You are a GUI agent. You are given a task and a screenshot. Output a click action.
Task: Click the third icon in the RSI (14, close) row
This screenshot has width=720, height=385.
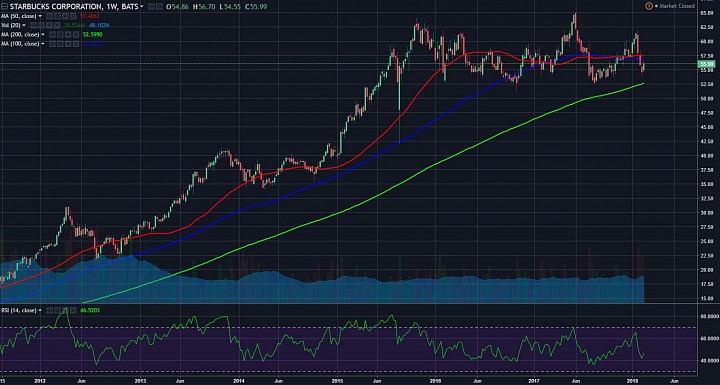(65, 310)
